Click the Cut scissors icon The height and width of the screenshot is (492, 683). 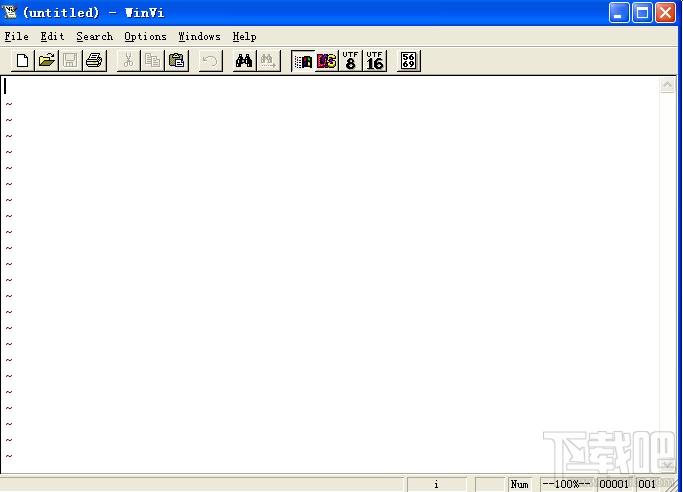point(128,61)
